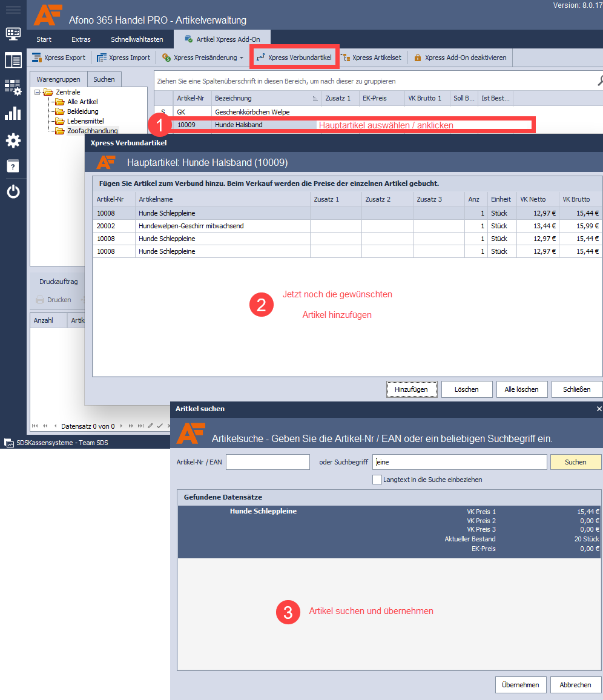Click the Drucken printer button

(x=53, y=300)
